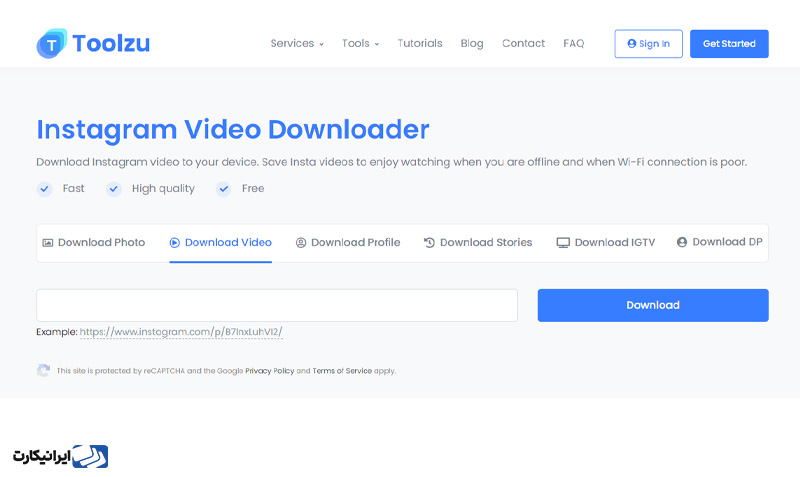Open the Google Privacy Policy link
This screenshot has height=477, width=800.
pos(269,371)
